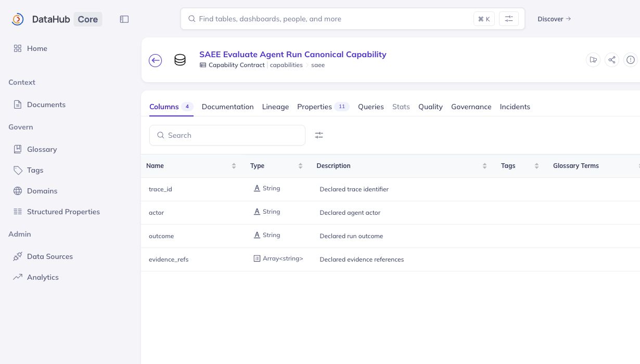Image resolution: width=640 pixels, height=364 pixels.
Task: Switch to the Queries tab
Action: click(371, 107)
